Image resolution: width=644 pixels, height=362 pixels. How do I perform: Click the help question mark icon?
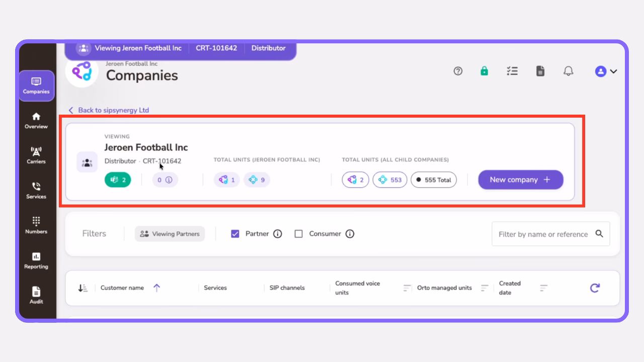pos(458,71)
